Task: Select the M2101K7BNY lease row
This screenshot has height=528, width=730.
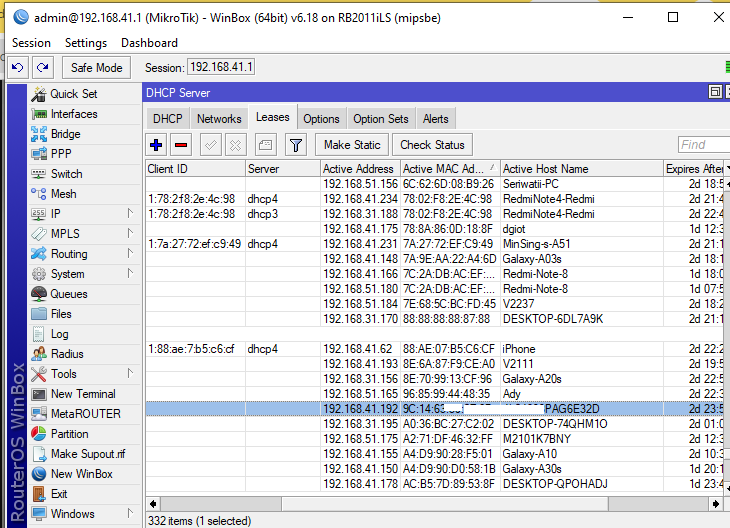Action: tap(434, 439)
